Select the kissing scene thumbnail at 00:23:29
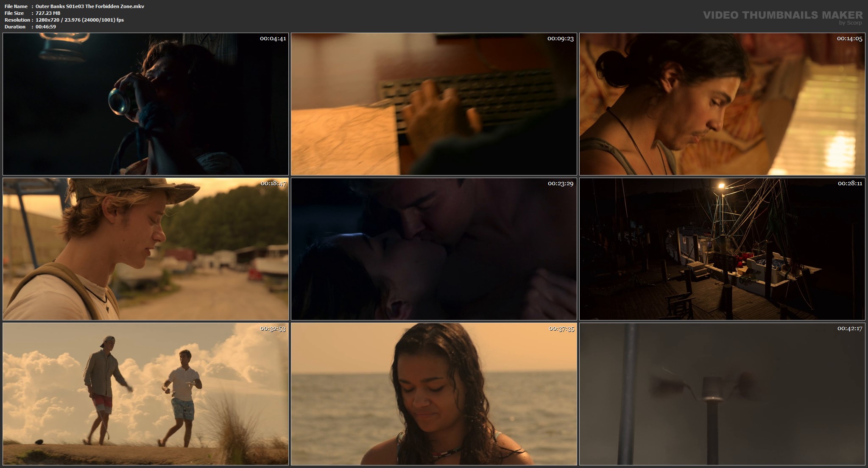The image size is (868, 468). [434, 249]
